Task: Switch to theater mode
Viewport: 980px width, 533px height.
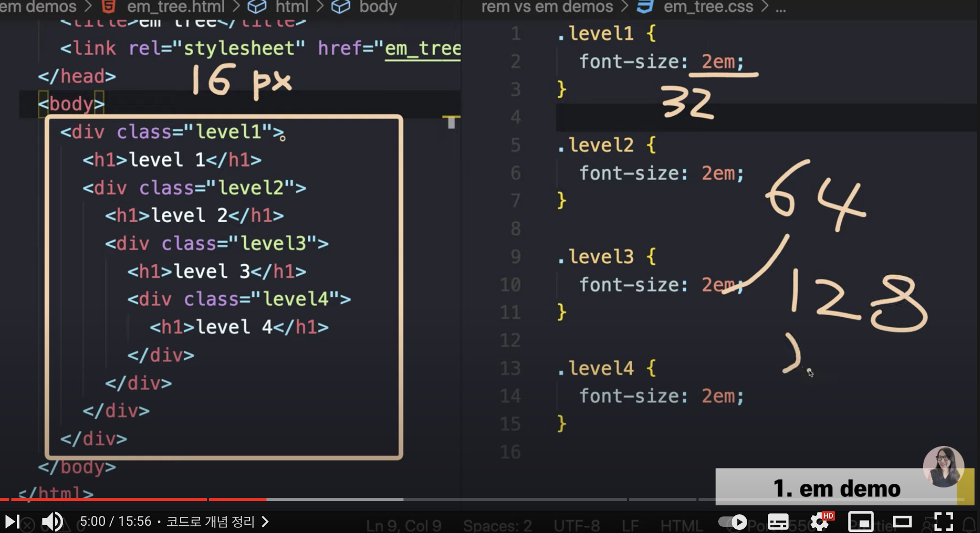Action: pos(902,522)
